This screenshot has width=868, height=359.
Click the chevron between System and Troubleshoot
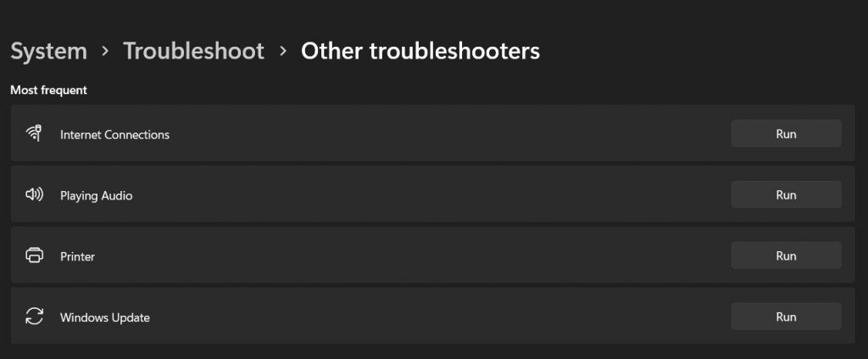click(x=105, y=51)
